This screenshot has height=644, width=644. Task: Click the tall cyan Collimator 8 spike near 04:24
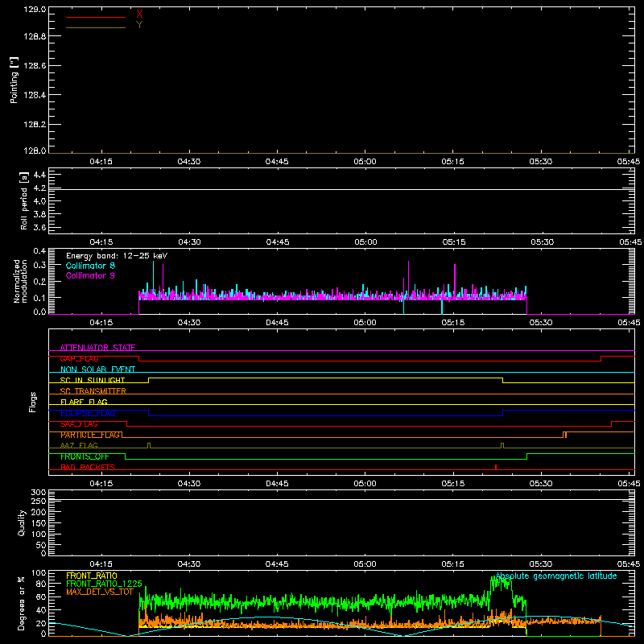tap(153, 277)
